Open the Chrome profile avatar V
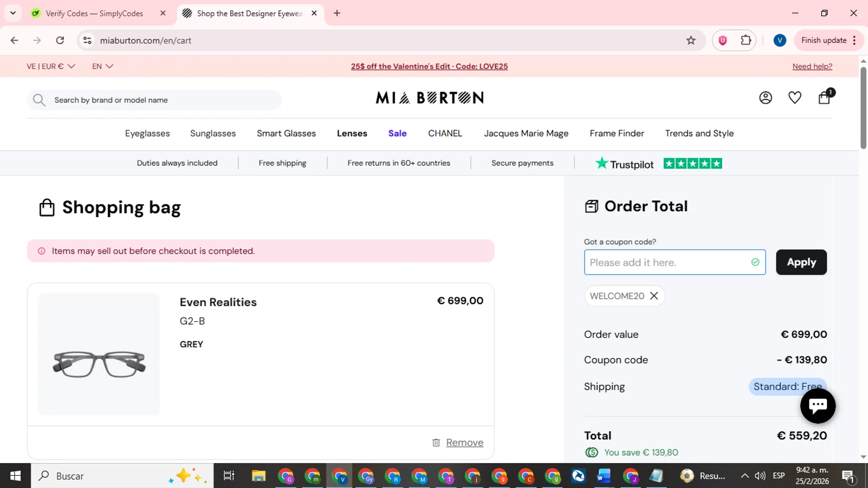Image resolution: width=868 pixels, height=488 pixels. pos(779,41)
